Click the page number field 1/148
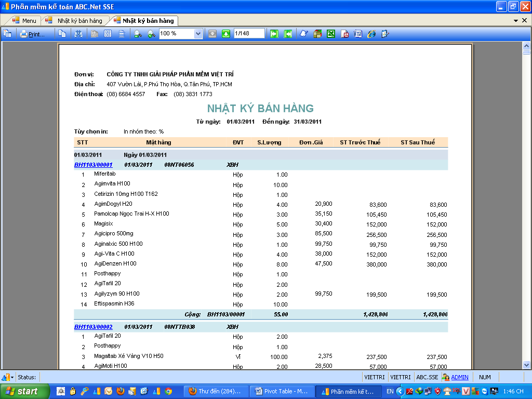 tap(249, 34)
